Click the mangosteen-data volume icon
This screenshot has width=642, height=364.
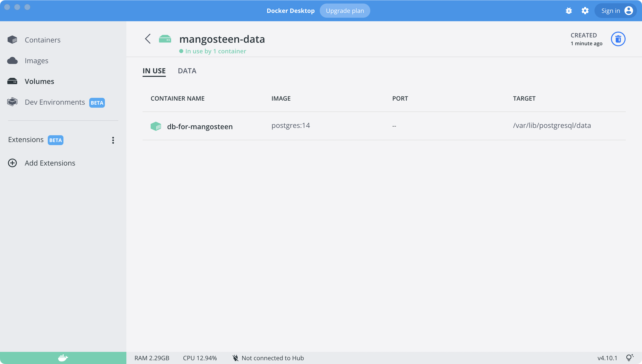point(165,39)
